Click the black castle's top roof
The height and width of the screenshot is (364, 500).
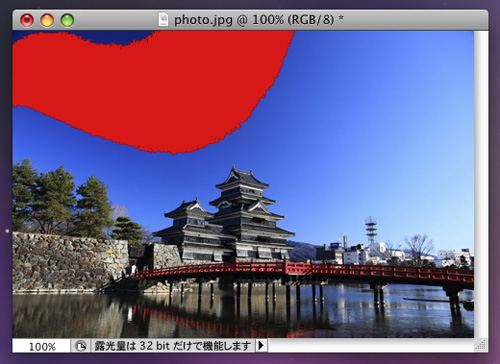242,177
